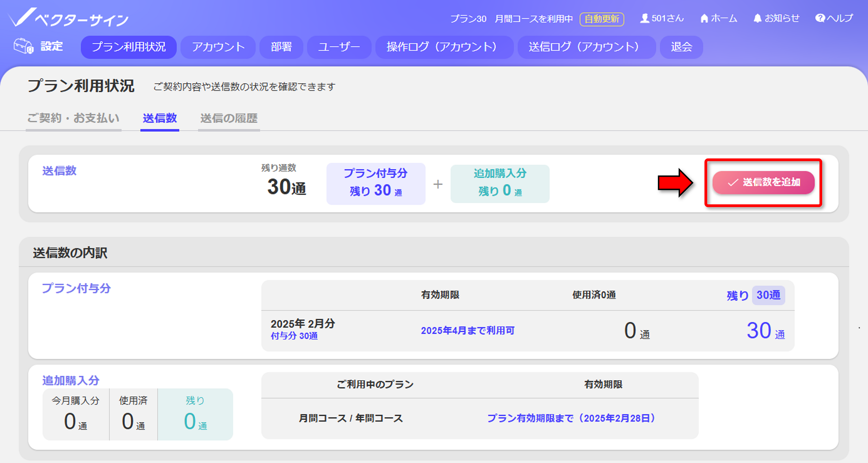Switch to 送信の履歴 tab
The width and height of the screenshot is (868, 463).
[229, 118]
